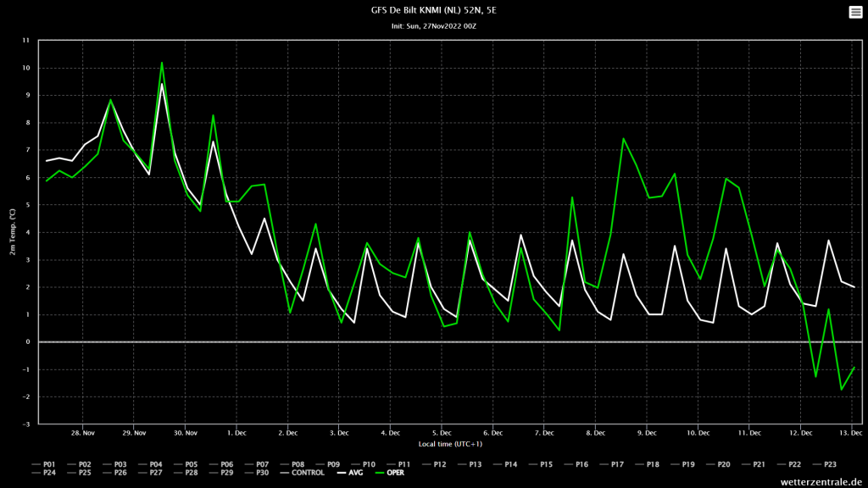Click the chart title GFS De Bilt KNMI
The width and height of the screenshot is (868, 488).
[x=433, y=10]
